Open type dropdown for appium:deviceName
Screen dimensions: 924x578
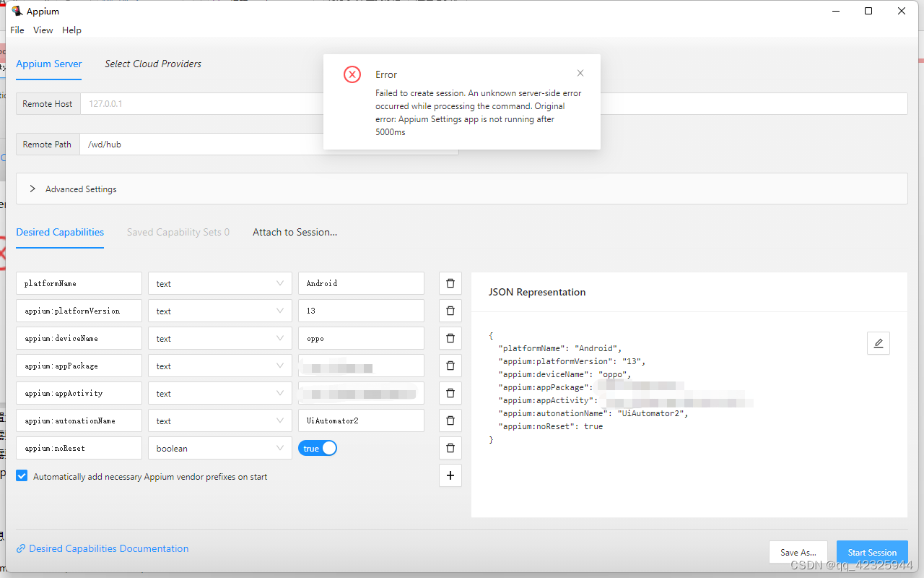pos(220,338)
